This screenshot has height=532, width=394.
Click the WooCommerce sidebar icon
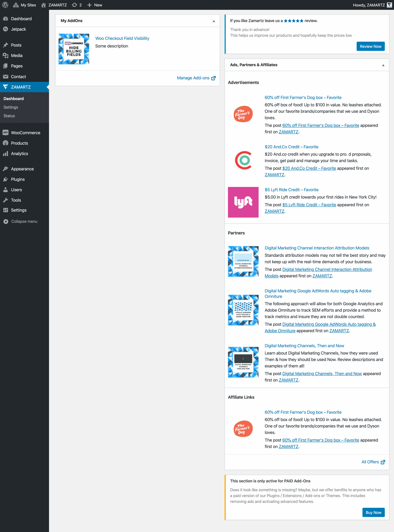click(x=5, y=133)
